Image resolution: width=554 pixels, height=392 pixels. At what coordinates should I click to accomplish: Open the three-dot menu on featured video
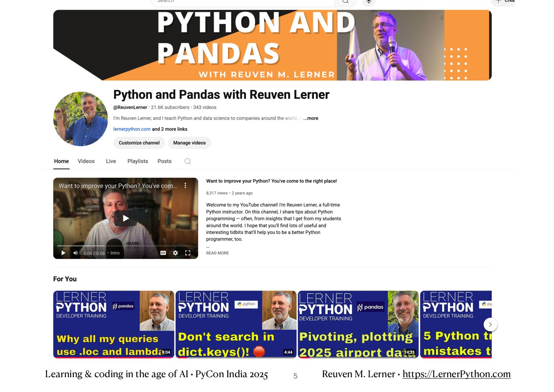click(x=185, y=186)
